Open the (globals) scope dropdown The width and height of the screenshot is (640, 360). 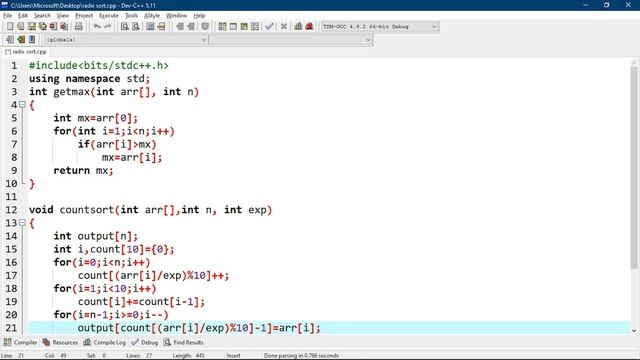pyautogui.click(x=126, y=40)
